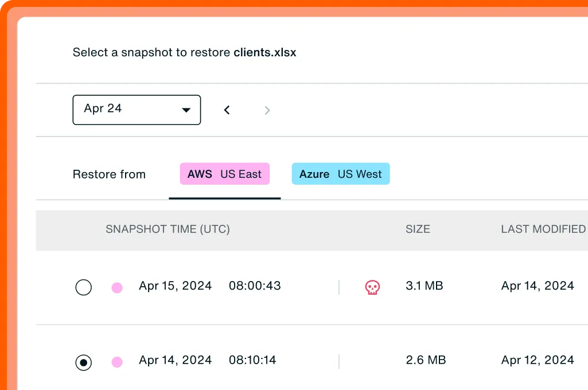Click the 08:10:14 snapshot time
The image size is (588, 390).
tap(252, 360)
